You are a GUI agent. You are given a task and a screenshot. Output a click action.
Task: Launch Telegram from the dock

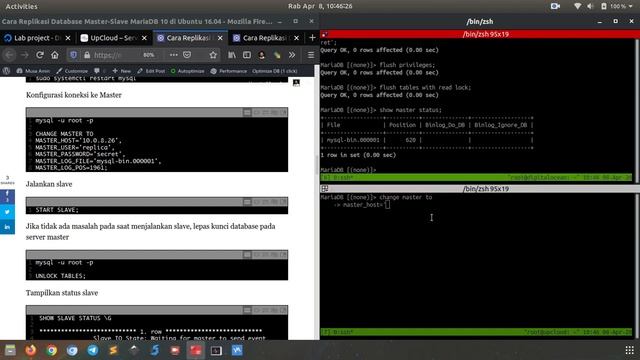pos(93,350)
